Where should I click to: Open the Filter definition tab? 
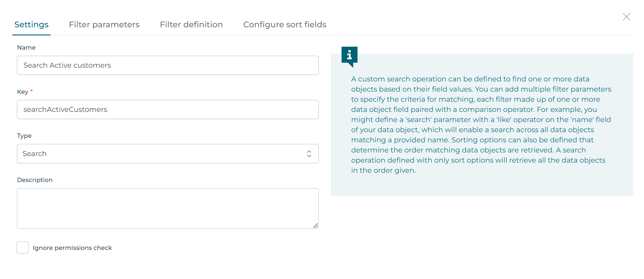click(x=191, y=24)
